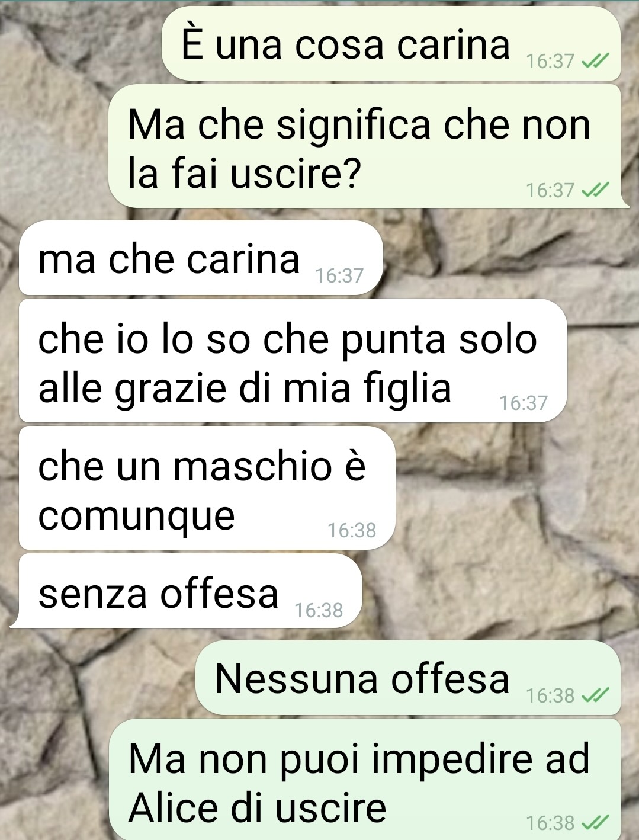The width and height of the screenshot is (639, 840).
Task: Tap read ticks on 'Ma che significa' message
Action: tap(595, 190)
